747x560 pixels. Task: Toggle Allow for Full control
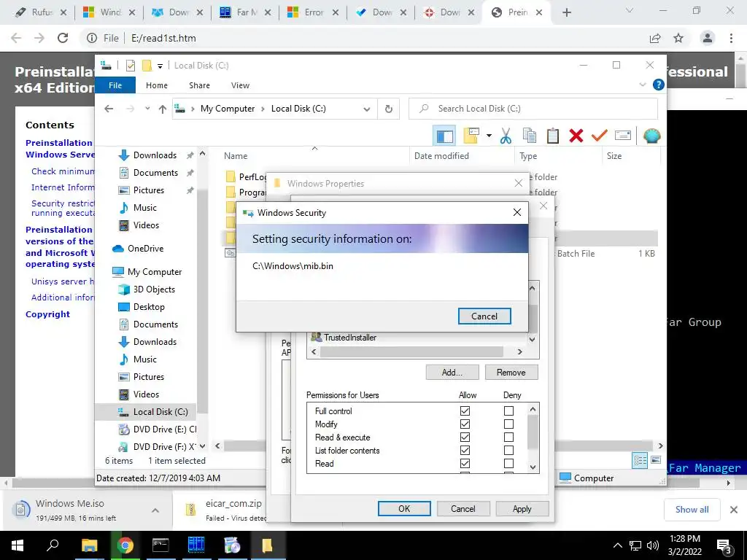(465, 411)
